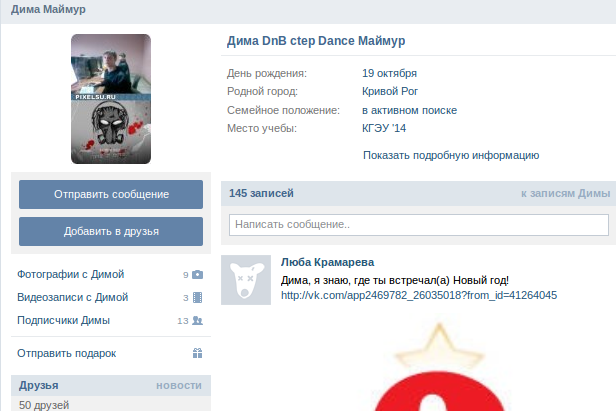Click the Написать сообщение input field
Viewport: 616px width, 411px height.
click(419, 225)
